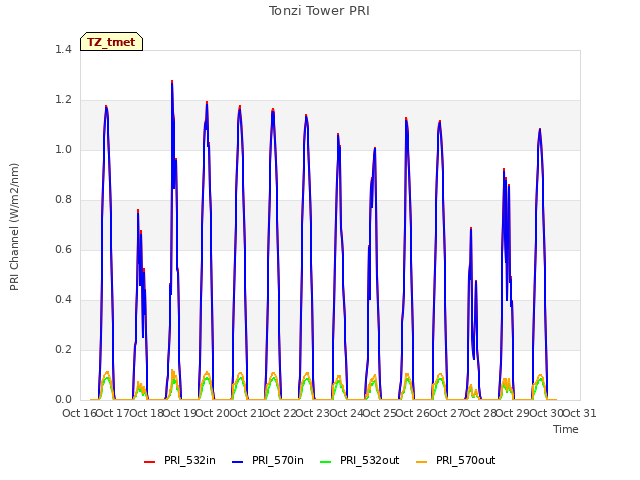Click the green PRI_532out legend swatch

pos(326,461)
